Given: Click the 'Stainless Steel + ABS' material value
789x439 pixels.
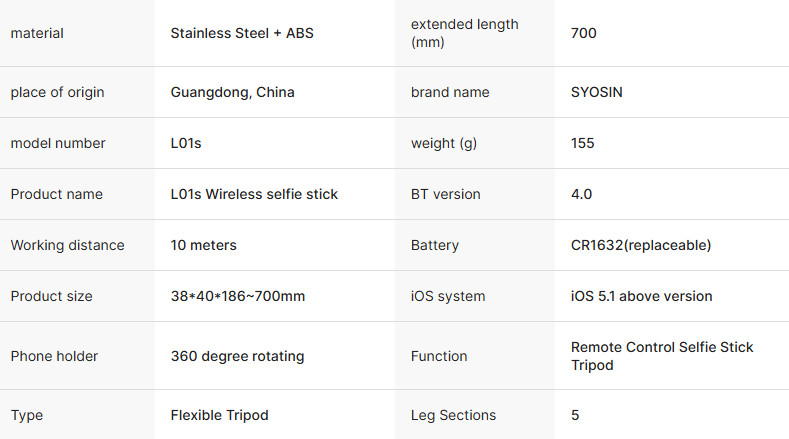Looking at the screenshot, I should click(x=242, y=33).
